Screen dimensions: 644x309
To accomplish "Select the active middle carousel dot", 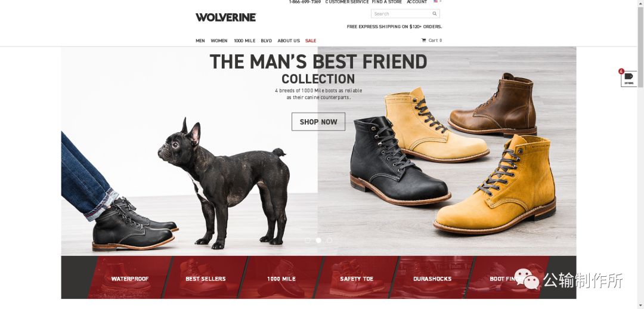I will pos(318,240).
